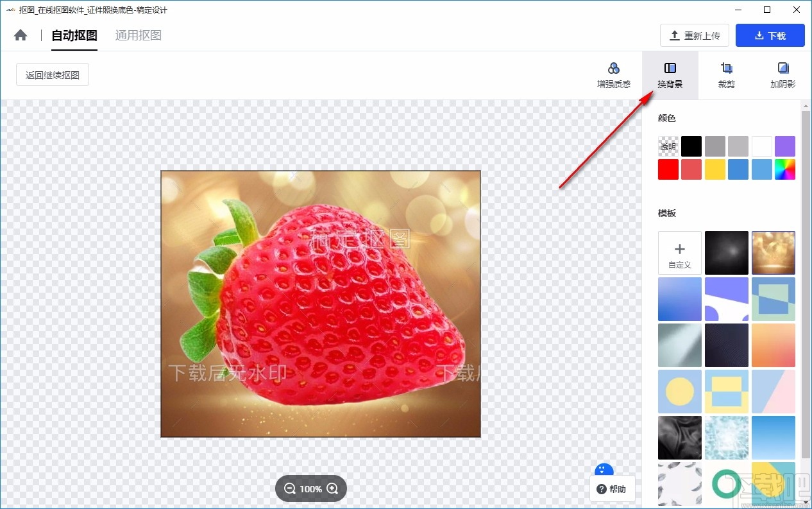Select the 换背景 tool
Image resolution: width=812 pixels, height=509 pixels.
click(x=670, y=76)
